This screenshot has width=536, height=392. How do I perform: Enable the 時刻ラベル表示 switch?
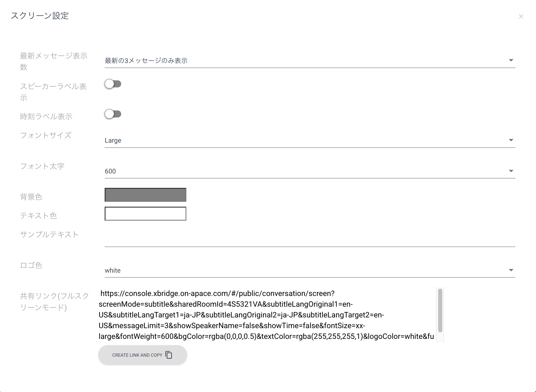[113, 114]
